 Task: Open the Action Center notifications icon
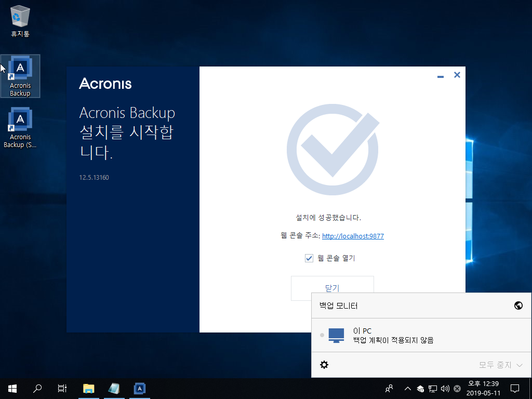[515, 389]
